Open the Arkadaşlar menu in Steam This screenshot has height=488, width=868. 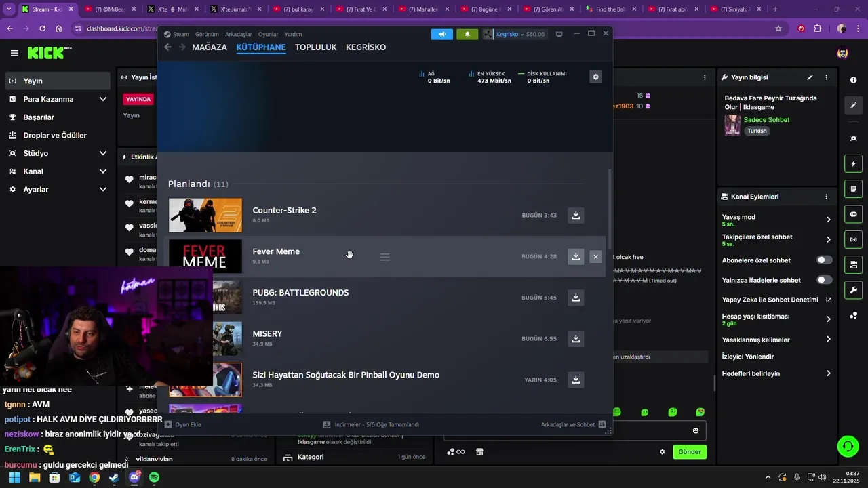[239, 34]
